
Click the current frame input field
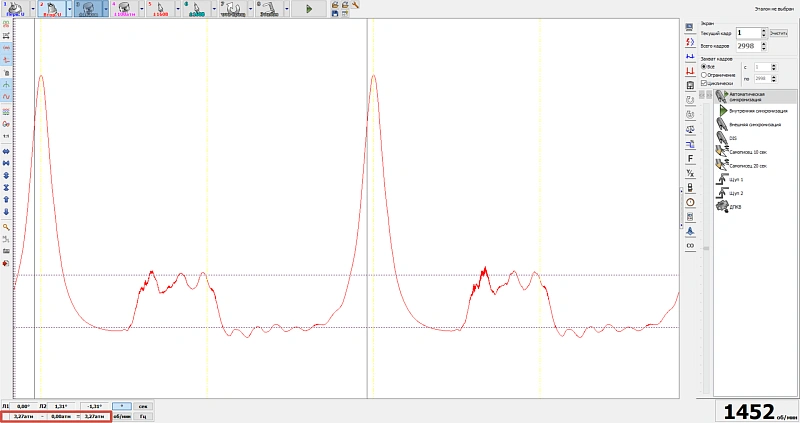click(x=748, y=33)
